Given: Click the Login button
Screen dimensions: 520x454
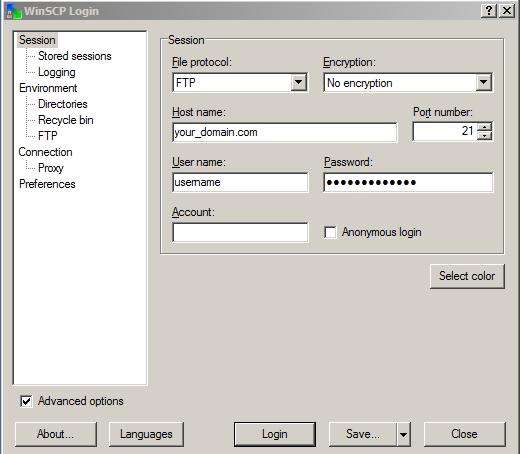Looking at the screenshot, I should 275,434.
